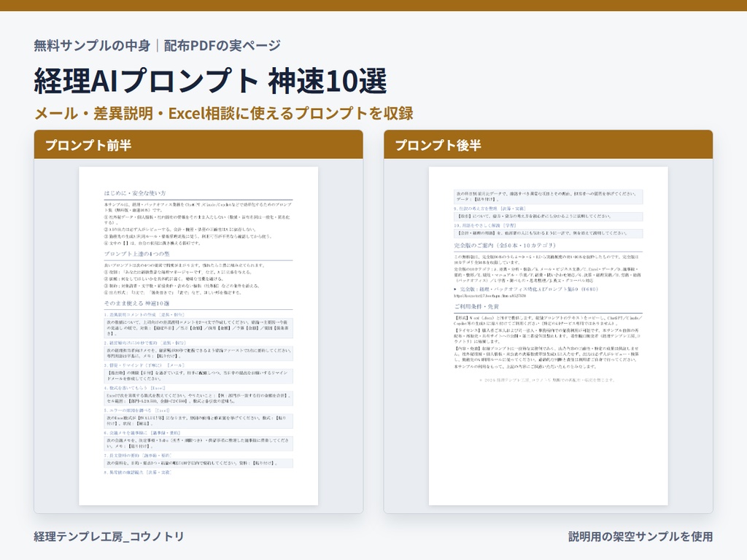This screenshot has height=560, width=747.
Task: Click the 無料サンプルの中身 subtitle text
Action: tap(92, 46)
